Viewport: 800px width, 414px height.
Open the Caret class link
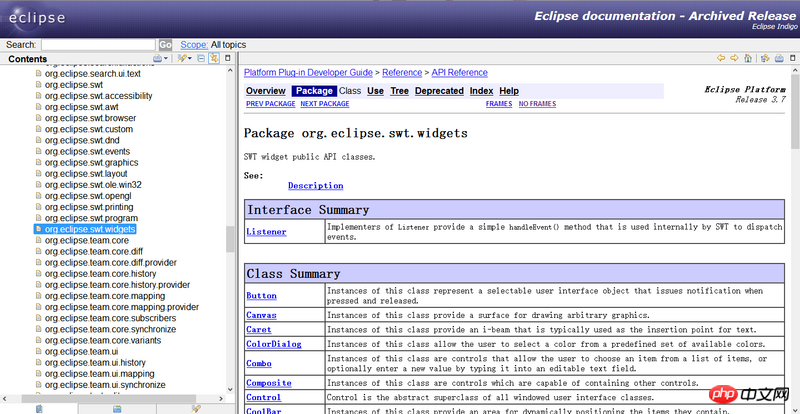(259, 329)
